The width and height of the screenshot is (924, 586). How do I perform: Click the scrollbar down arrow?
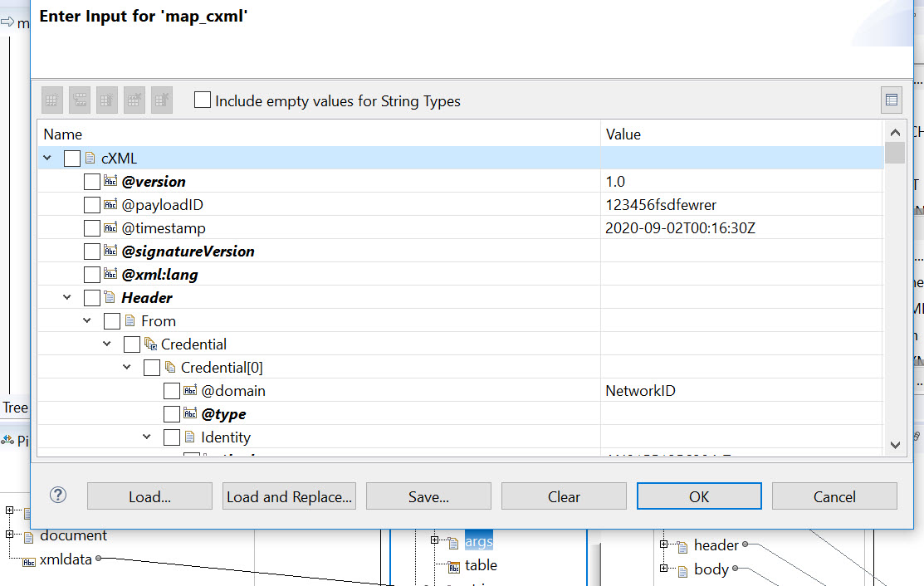click(895, 445)
